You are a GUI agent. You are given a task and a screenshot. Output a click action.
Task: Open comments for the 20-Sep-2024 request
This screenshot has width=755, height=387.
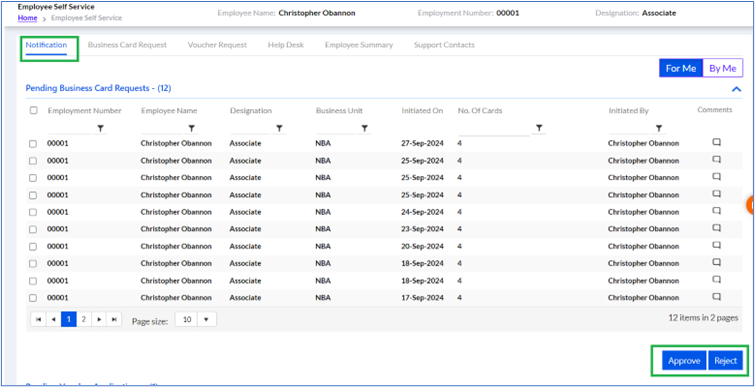click(716, 245)
